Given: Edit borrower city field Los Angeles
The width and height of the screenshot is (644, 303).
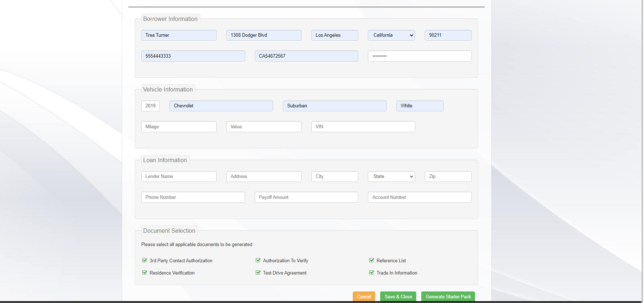Looking at the screenshot, I should [335, 35].
